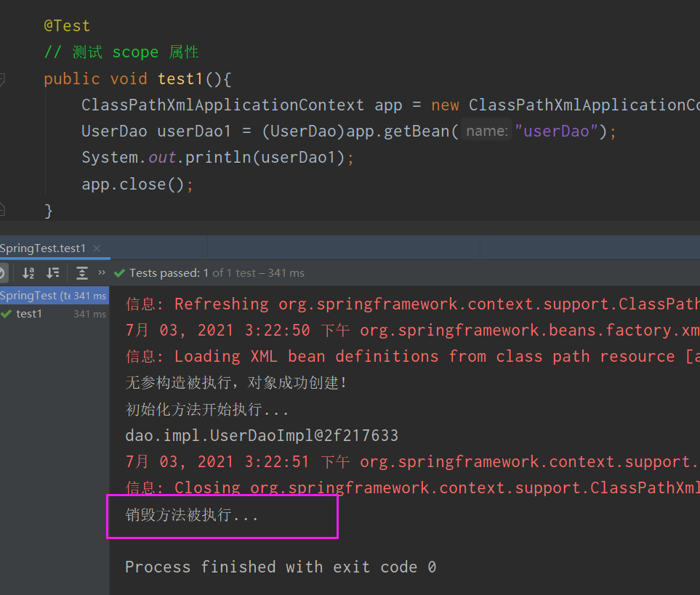Click the "7月 03, 2021 3:22:51" log line

[x=412, y=461]
